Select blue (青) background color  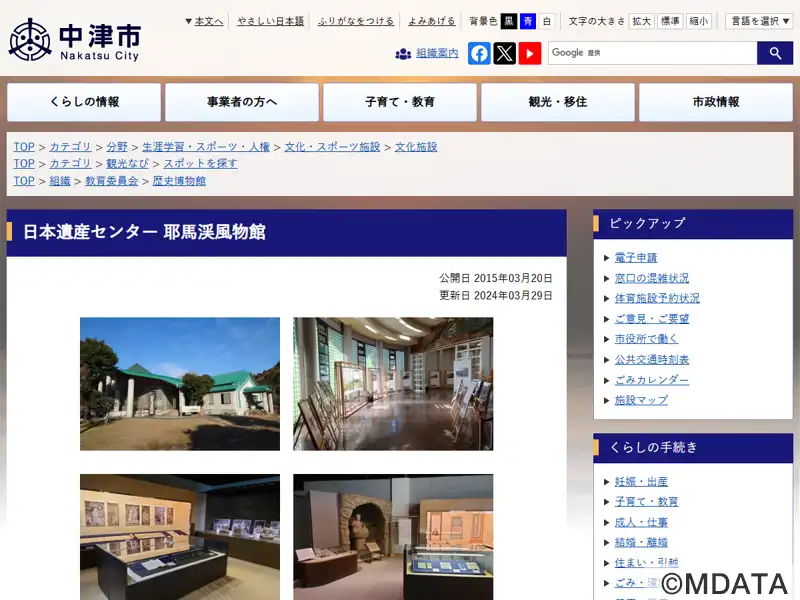coord(528,21)
